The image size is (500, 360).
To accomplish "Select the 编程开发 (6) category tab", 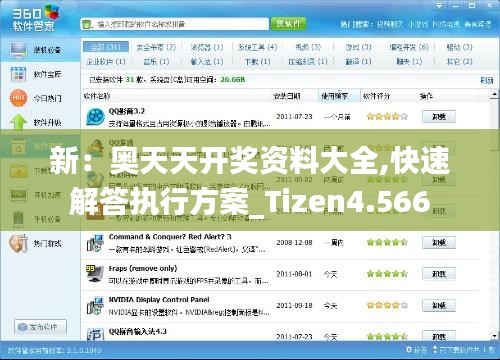I will (409, 47).
